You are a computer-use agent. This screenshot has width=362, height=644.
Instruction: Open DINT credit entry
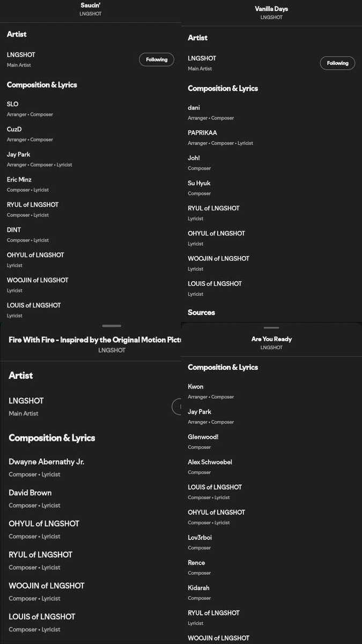[x=90, y=235]
